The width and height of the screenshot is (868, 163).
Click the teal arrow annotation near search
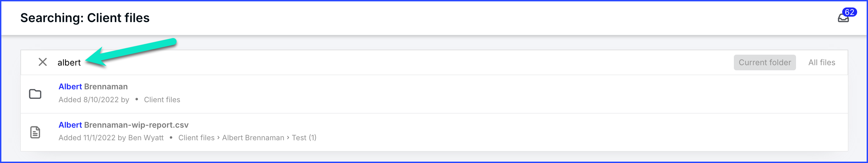(131, 52)
